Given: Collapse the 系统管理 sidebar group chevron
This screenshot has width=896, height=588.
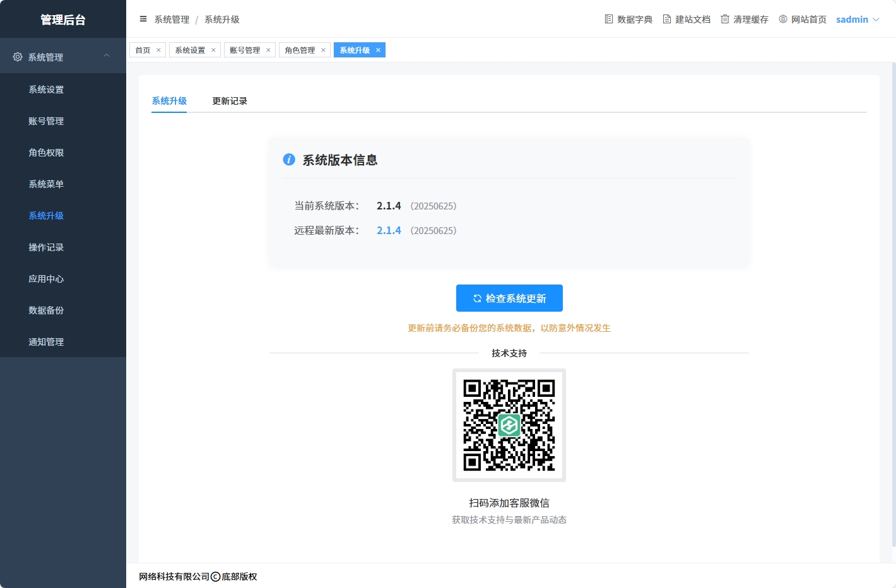Looking at the screenshot, I should [x=107, y=56].
